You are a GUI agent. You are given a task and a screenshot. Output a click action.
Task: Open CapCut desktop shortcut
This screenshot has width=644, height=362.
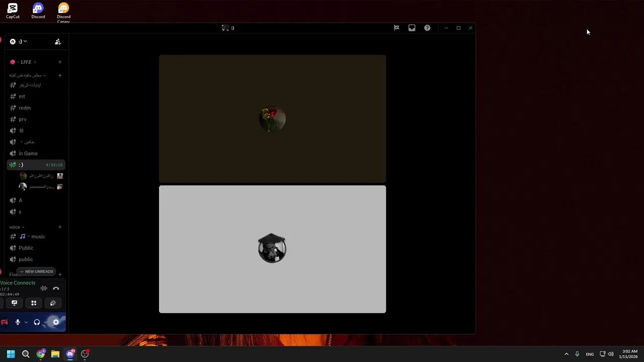click(13, 11)
